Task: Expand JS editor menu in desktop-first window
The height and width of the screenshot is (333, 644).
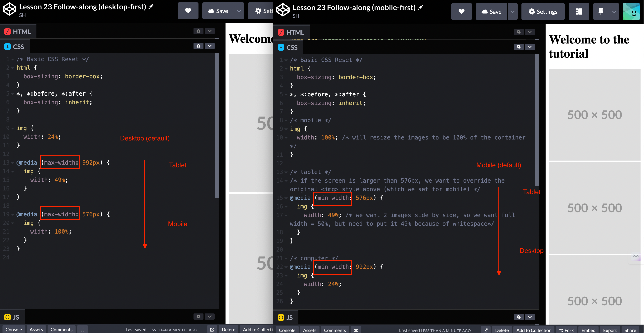Action: (x=209, y=317)
